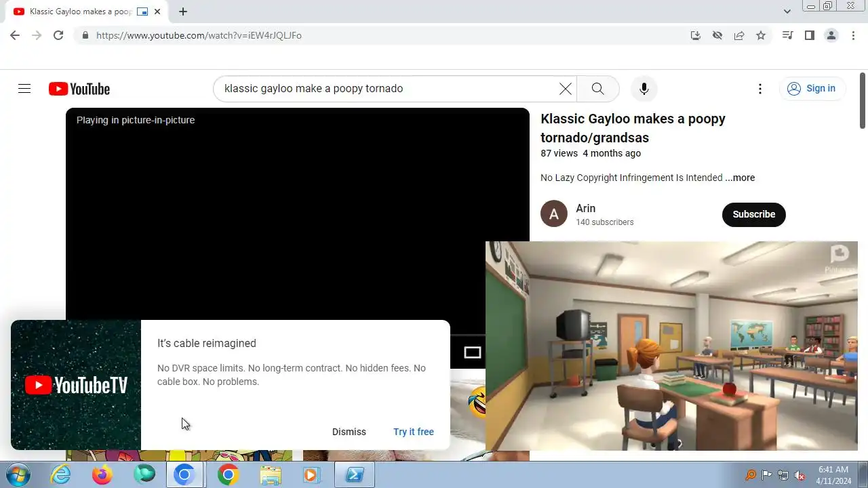
Task: Click the browser forward arrow
Action: tap(37, 35)
